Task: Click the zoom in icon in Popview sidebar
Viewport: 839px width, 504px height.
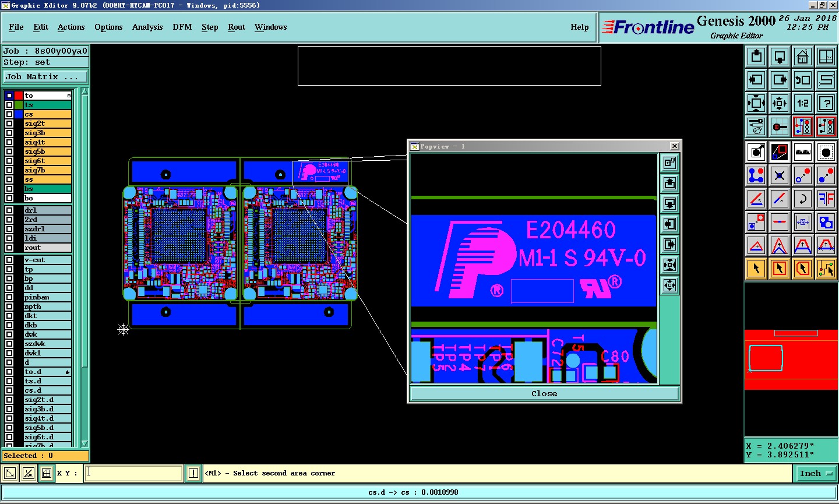Action: (669, 265)
